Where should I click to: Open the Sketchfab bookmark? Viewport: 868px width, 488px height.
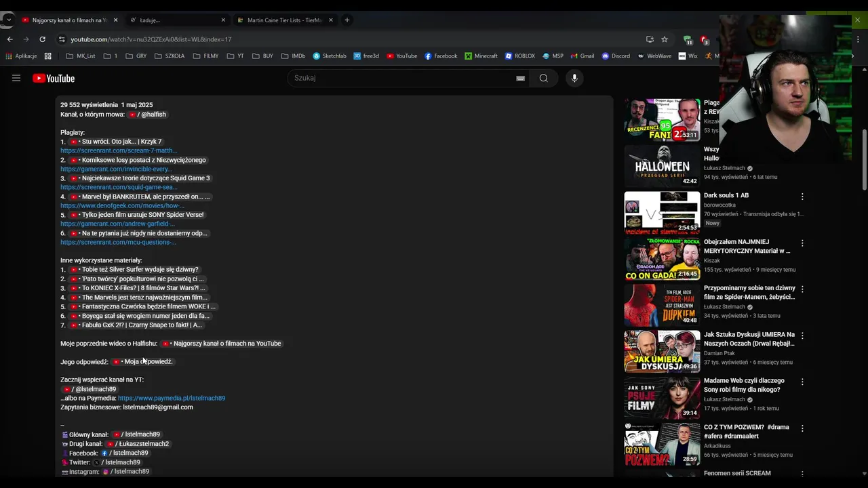point(330,56)
